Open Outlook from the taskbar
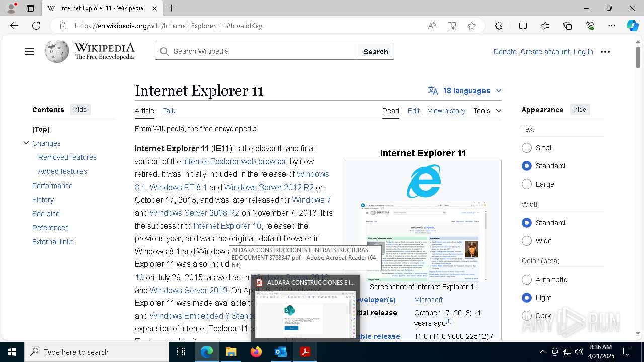Viewport: 644px width, 362px height. [x=281, y=352]
